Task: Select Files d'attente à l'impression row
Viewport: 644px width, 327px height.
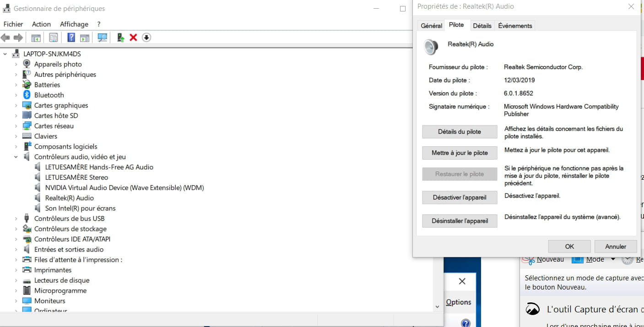Action: coord(78,260)
